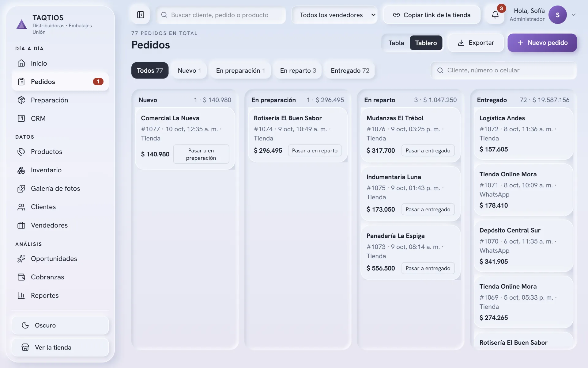Move order #1077 to preparación

click(x=201, y=154)
